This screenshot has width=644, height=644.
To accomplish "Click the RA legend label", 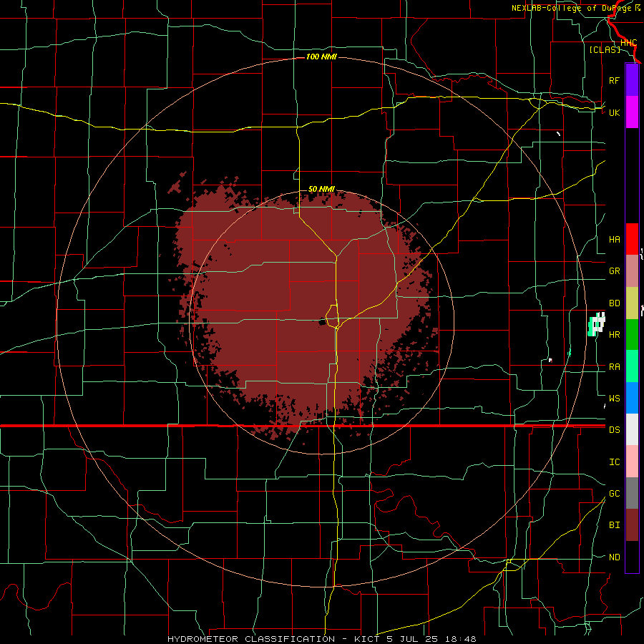I will point(614,367).
